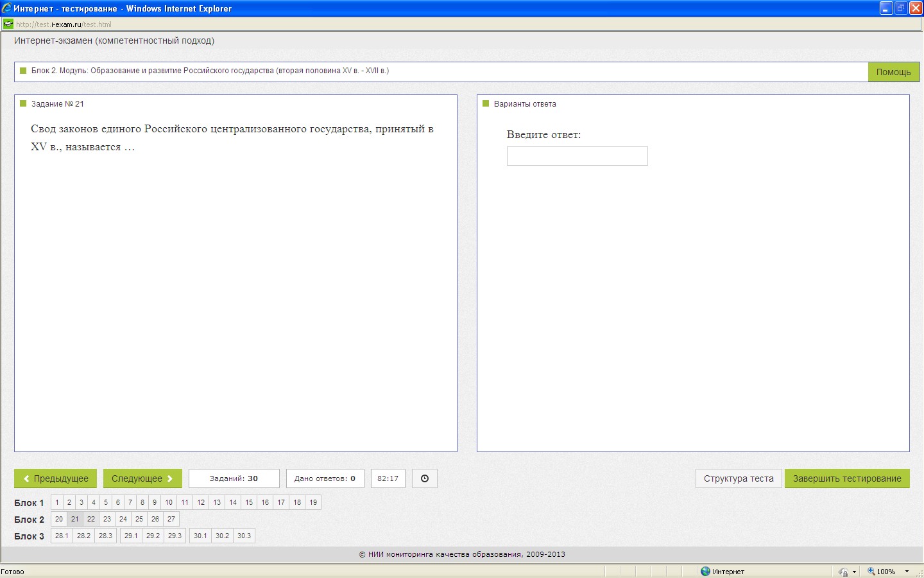Open question 18 in Блок 1
This screenshot has height=578, width=924.
[x=297, y=502]
